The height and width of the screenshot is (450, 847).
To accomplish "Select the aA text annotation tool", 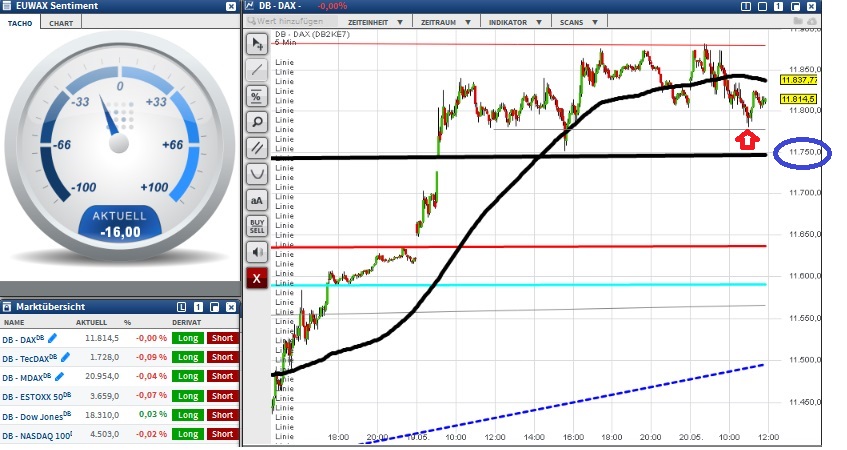I will pos(257,200).
